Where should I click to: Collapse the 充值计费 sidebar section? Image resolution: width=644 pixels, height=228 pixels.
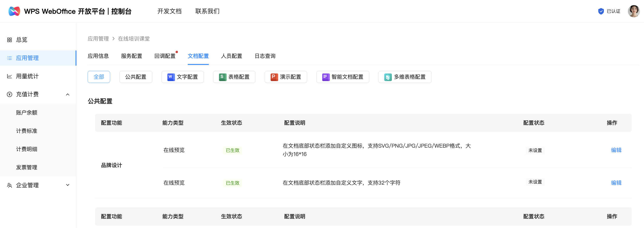click(67, 94)
